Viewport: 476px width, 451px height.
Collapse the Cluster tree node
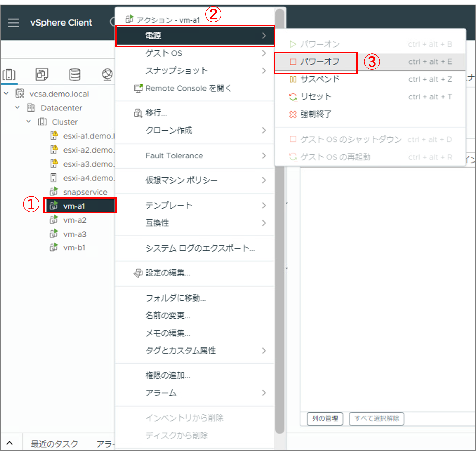click(28, 121)
